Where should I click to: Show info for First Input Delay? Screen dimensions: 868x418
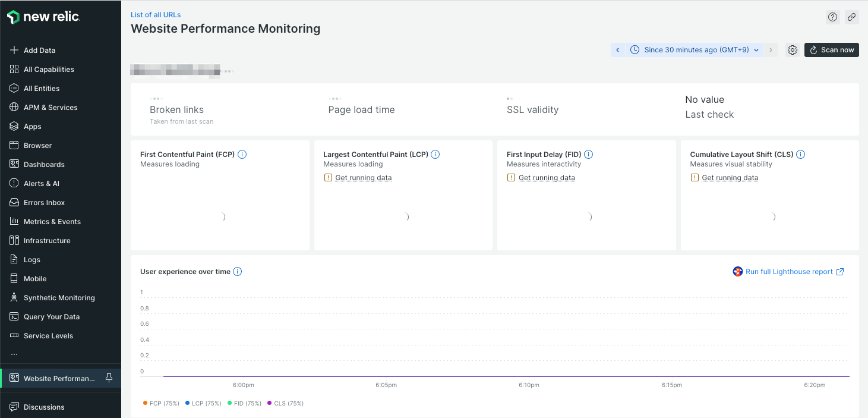[x=588, y=155]
